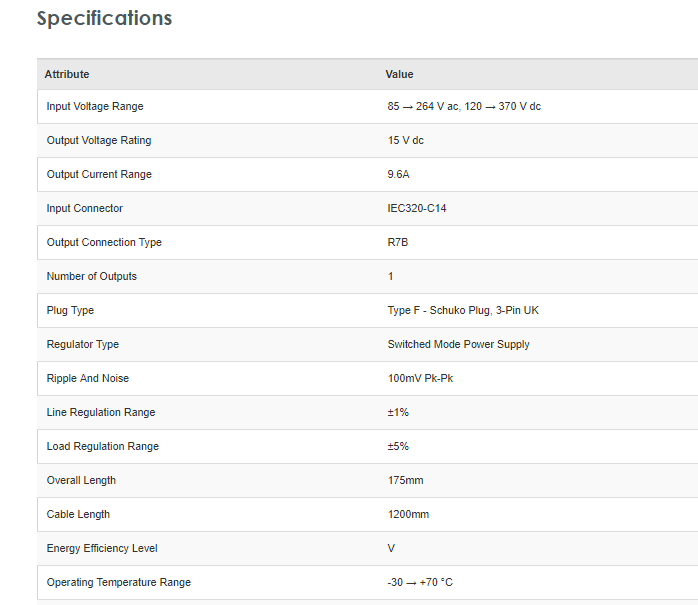Click the -30 → +70 °C temperature value

coord(420,582)
